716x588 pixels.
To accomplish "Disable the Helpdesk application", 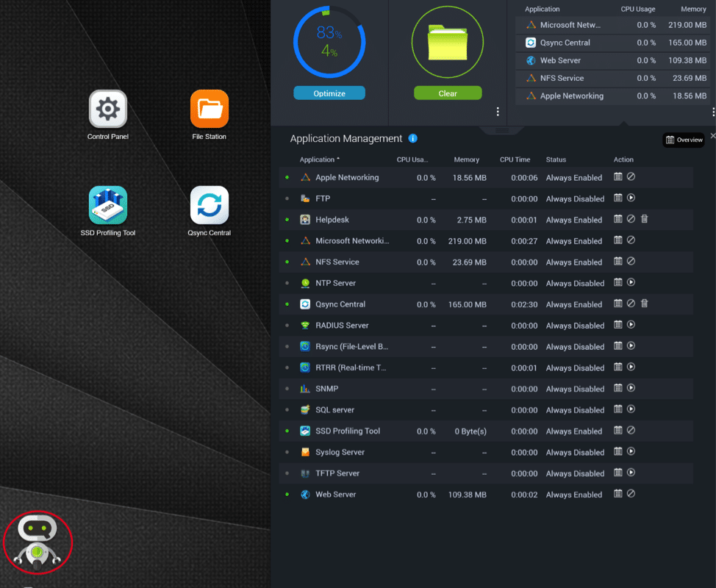I will pyautogui.click(x=631, y=219).
